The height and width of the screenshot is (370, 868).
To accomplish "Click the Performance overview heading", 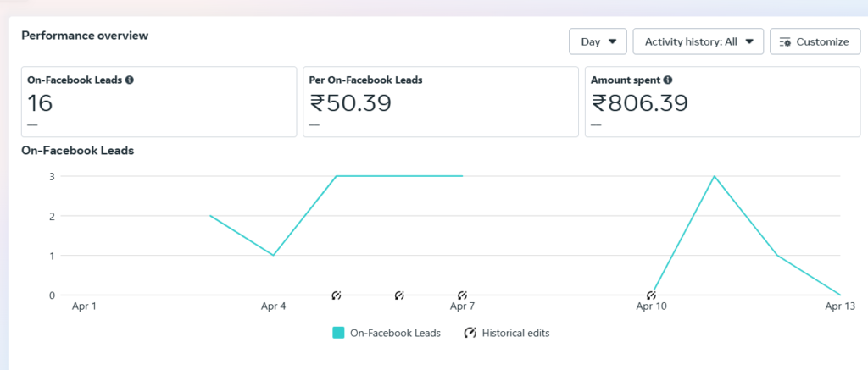I will point(85,36).
